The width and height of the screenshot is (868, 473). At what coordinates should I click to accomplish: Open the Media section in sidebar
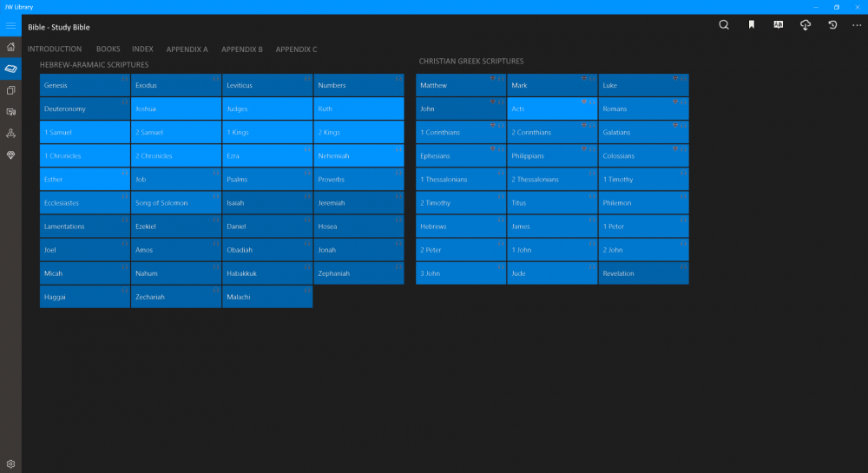coord(10,112)
